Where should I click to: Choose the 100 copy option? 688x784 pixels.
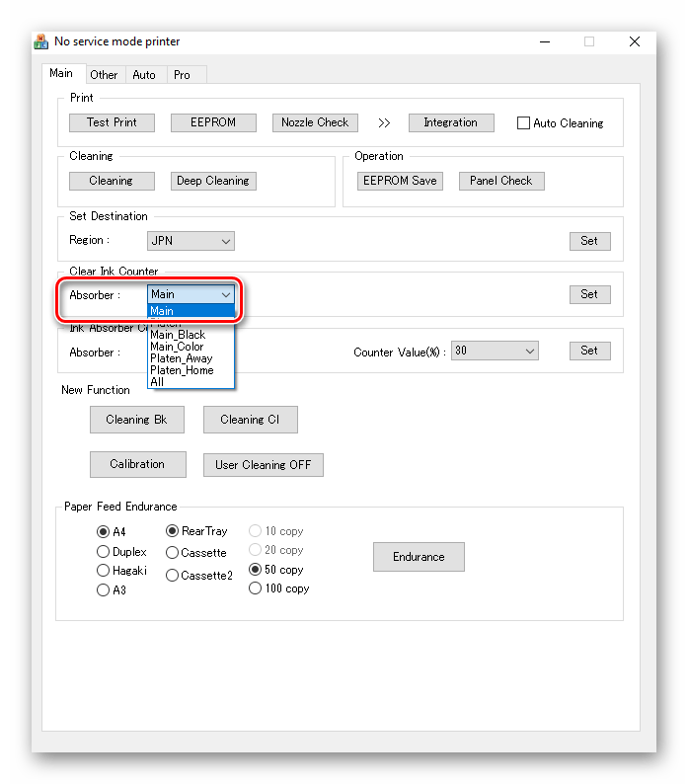(x=256, y=588)
